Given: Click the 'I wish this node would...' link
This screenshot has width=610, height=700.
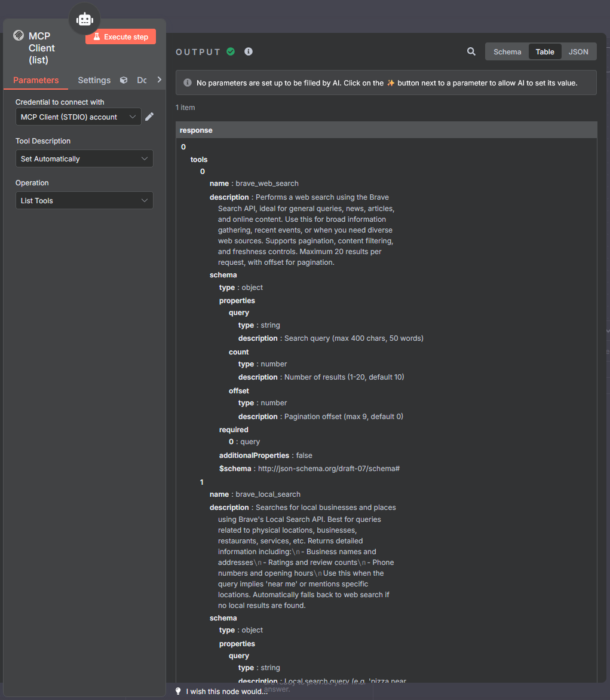Looking at the screenshot, I should click(x=226, y=691).
